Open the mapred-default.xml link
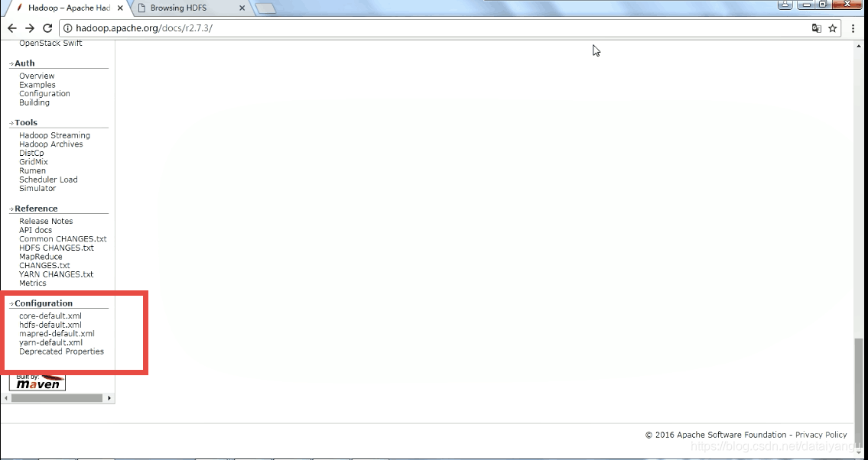Screen dimensions: 868x460 [x=57, y=333]
